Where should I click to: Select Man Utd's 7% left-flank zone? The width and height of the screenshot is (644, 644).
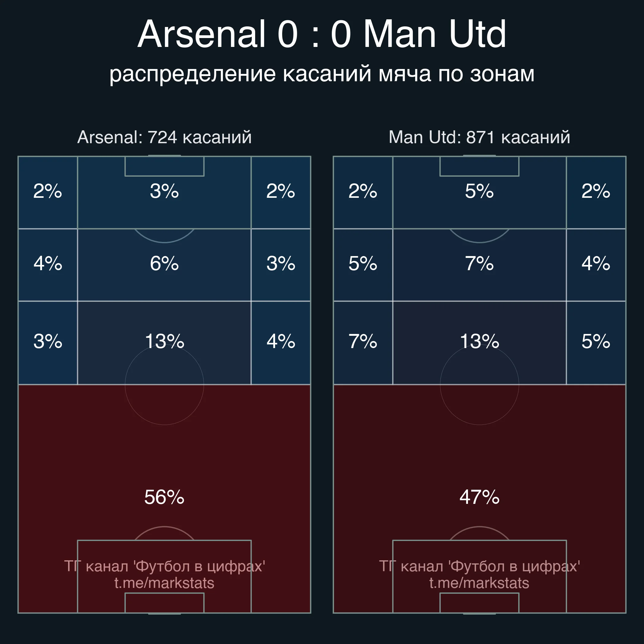[x=363, y=341]
